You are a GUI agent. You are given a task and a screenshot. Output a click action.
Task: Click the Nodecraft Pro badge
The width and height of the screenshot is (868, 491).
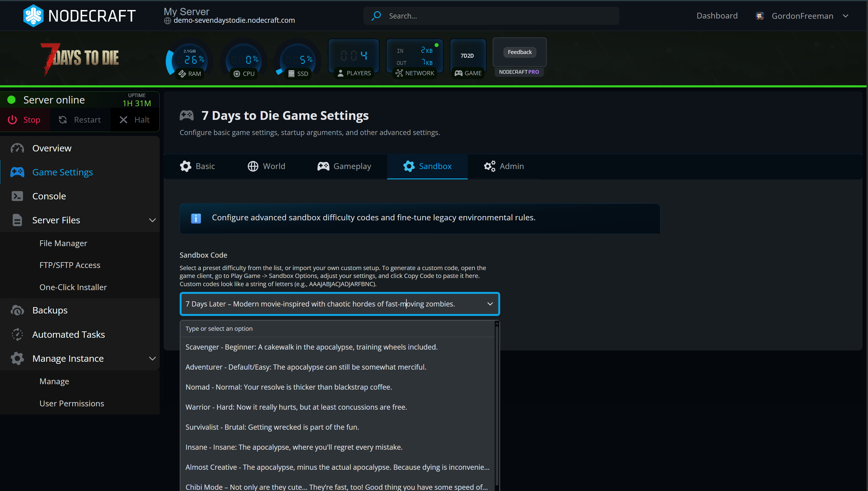pos(519,72)
